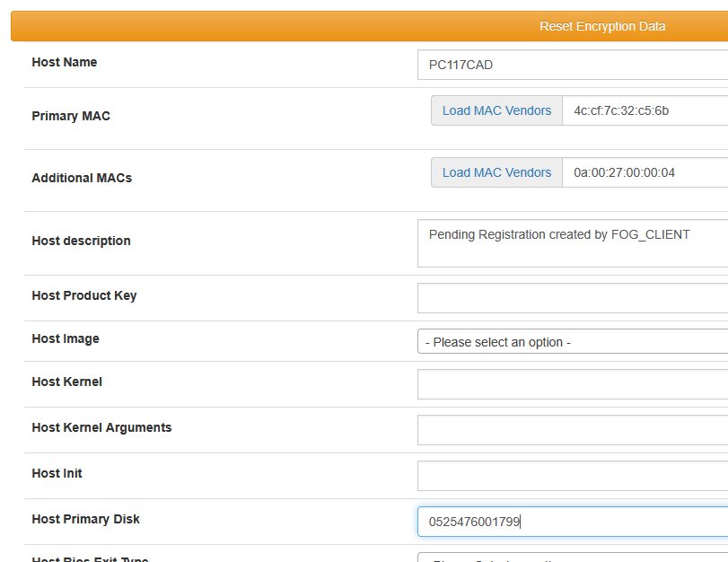
Task: Focus the Host Product Key field
Action: point(573,298)
